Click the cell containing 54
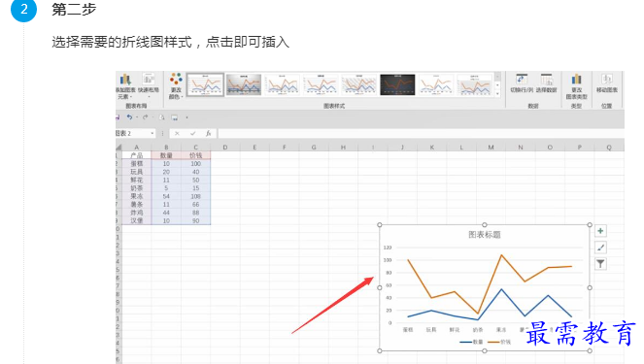 pos(166,196)
